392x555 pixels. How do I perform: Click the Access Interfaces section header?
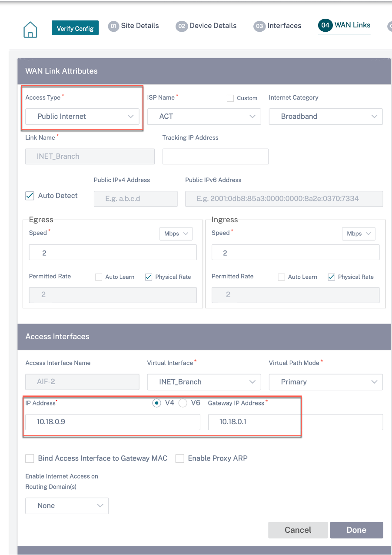click(x=204, y=337)
